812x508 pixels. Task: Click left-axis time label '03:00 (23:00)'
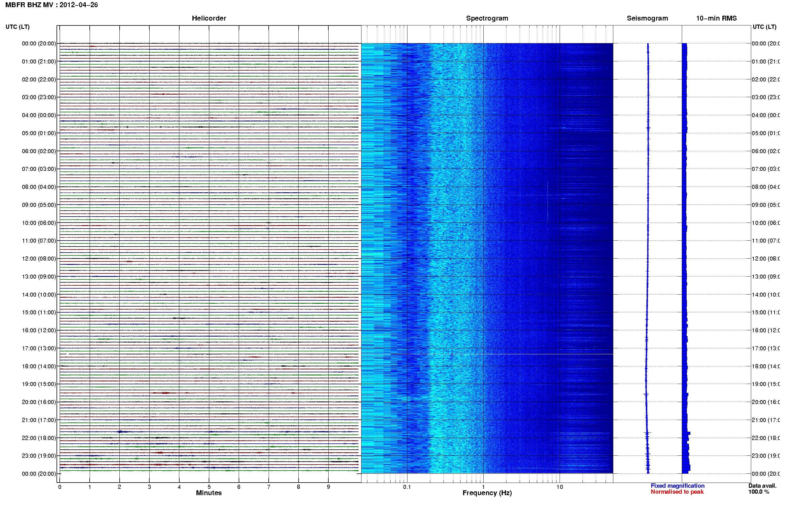(39, 97)
